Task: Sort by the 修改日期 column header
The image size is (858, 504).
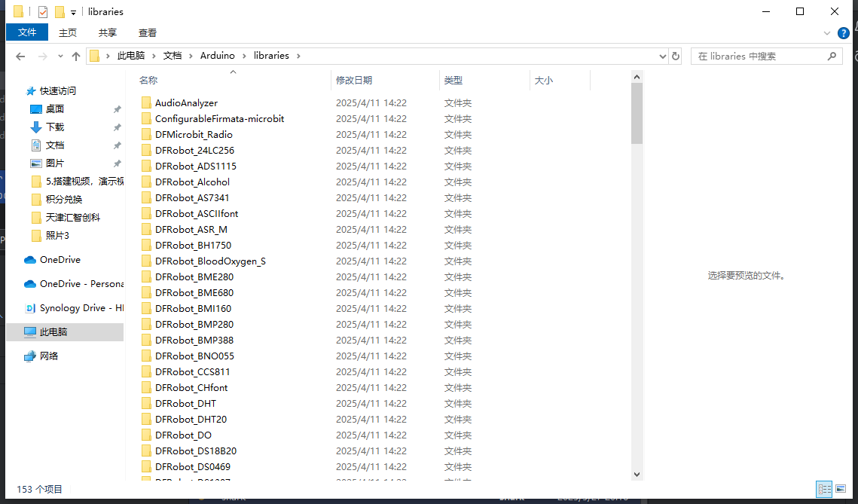Action: [354, 80]
